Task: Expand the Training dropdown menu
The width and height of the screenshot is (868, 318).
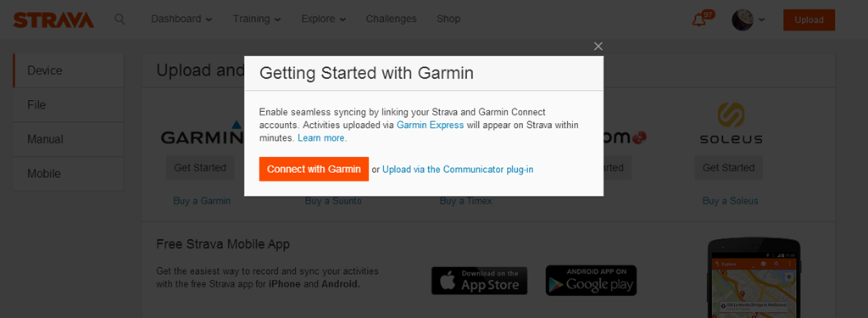Action: [257, 19]
